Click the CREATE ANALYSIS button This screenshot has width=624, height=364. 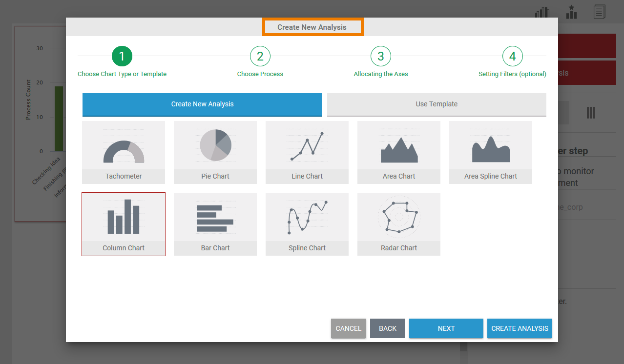point(520,328)
